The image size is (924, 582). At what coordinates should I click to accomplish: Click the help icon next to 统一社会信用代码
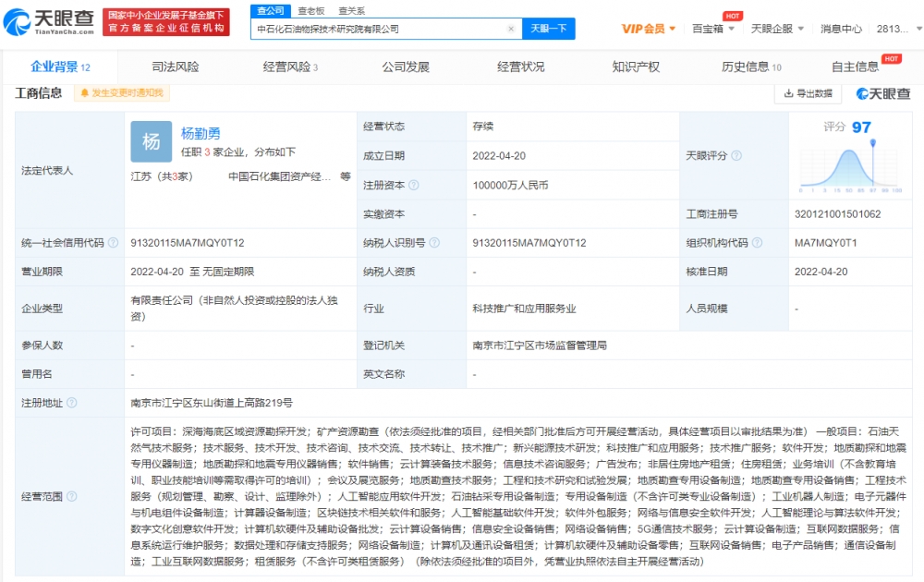113,243
